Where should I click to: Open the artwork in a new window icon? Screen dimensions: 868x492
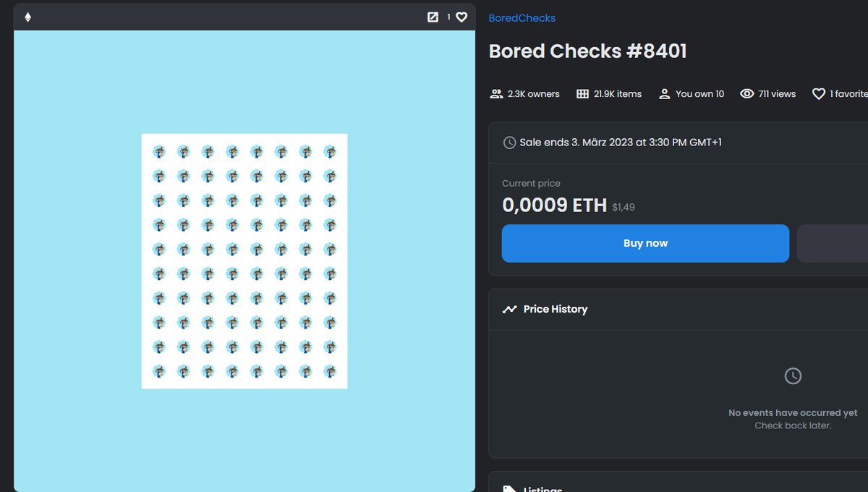(x=433, y=17)
